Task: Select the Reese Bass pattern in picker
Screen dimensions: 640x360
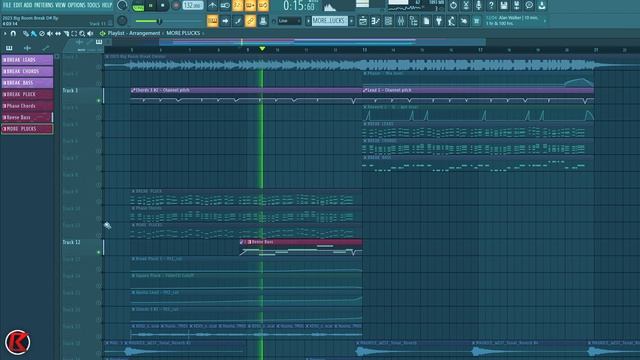Action: (x=27, y=118)
